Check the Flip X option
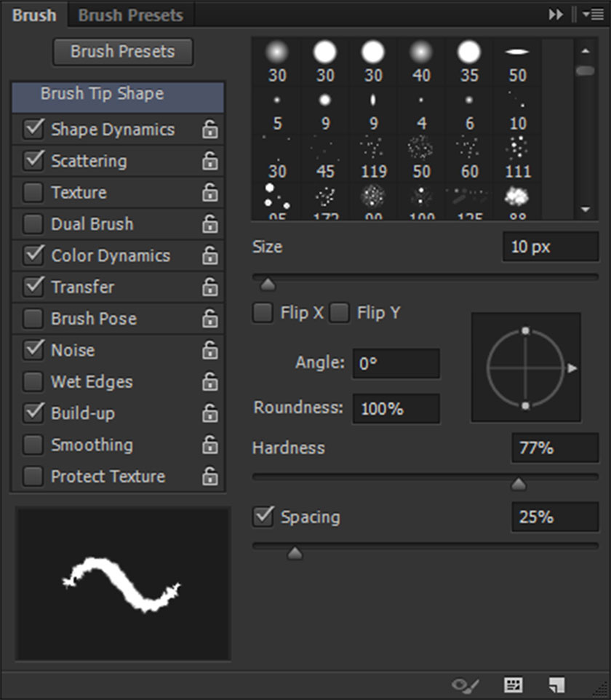This screenshot has height=700, width=611. coord(263,313)
